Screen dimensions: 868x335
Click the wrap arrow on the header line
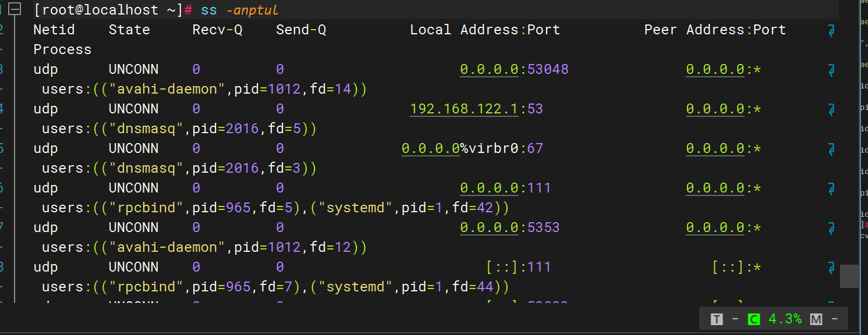point(831,30)
